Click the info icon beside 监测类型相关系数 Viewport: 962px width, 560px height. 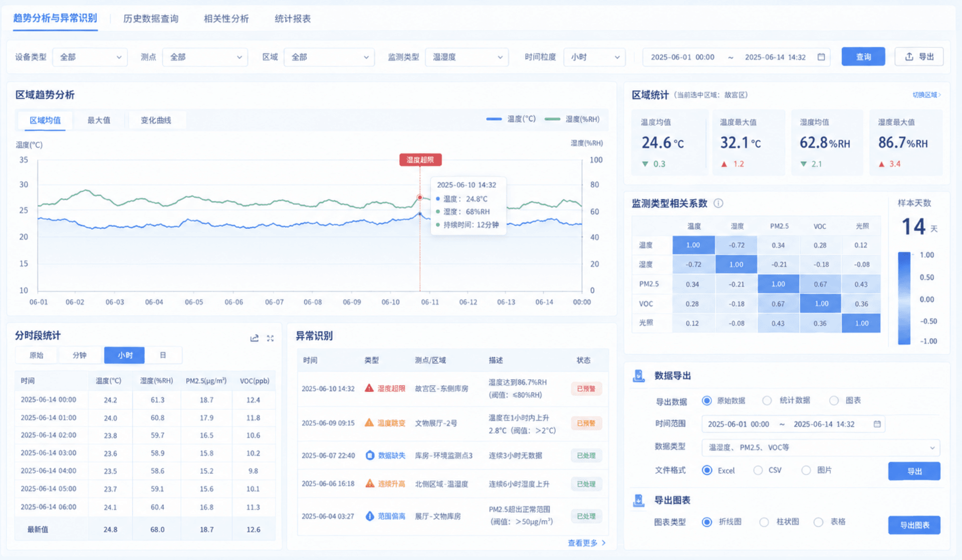pos(718,203)
